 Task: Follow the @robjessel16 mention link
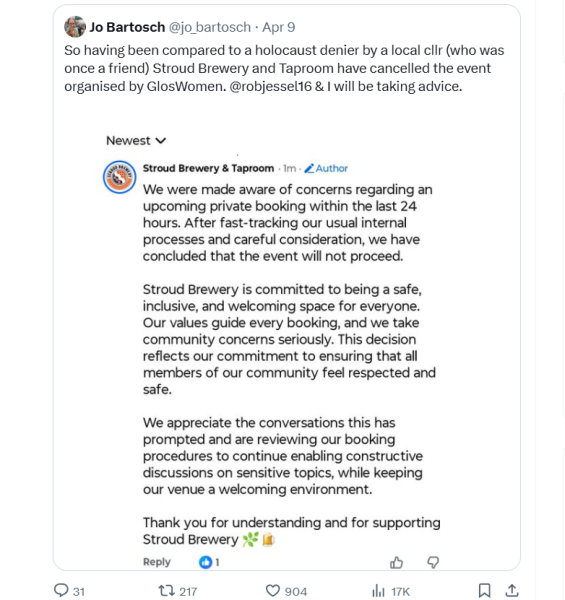pyautogui.click(x=271, y=86)
